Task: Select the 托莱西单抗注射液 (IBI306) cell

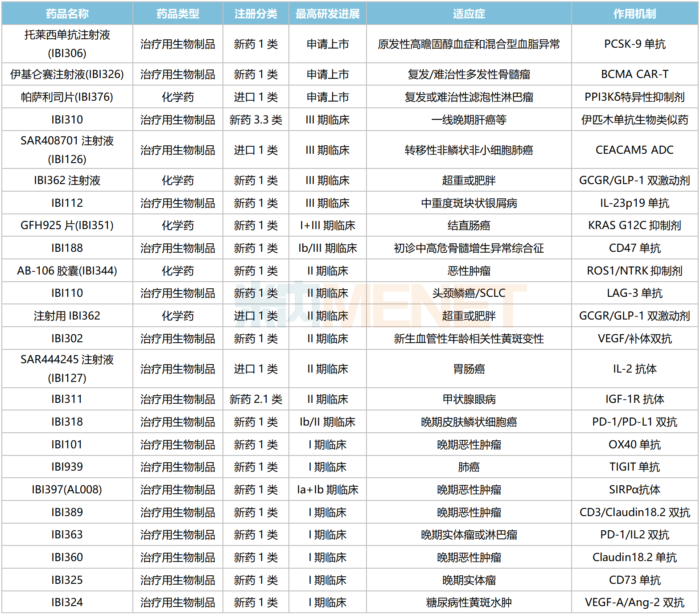Action: (x=67, y=44)
